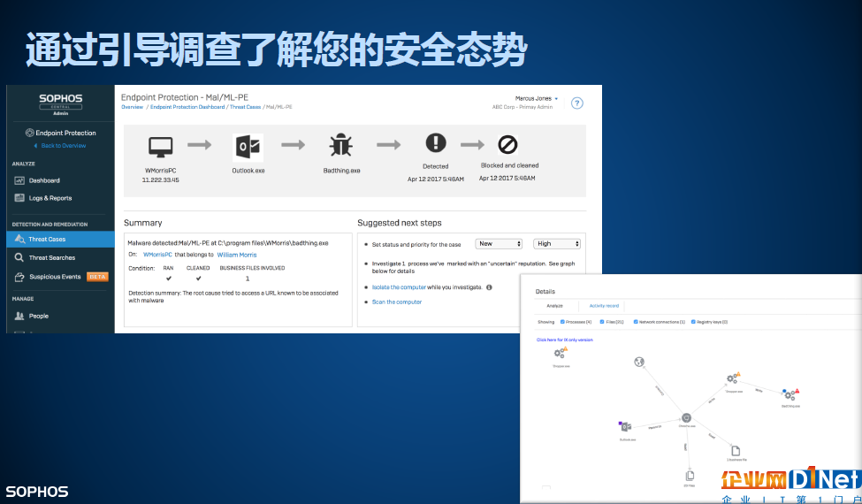Click the BETA badge beside Suspicious Events

click(97, 277)
